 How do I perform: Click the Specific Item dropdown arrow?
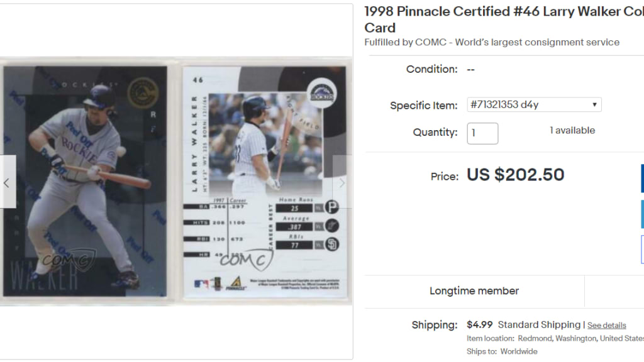tap(594, 105)
